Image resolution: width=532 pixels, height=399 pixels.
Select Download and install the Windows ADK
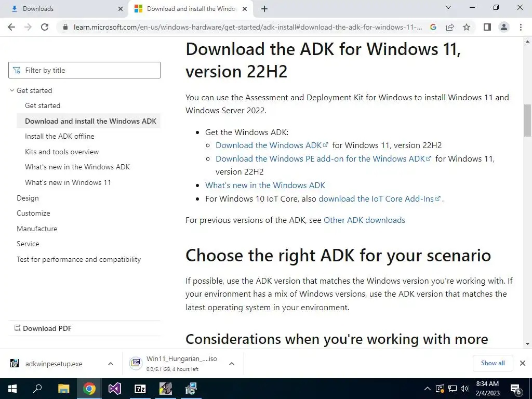[88, 121]
